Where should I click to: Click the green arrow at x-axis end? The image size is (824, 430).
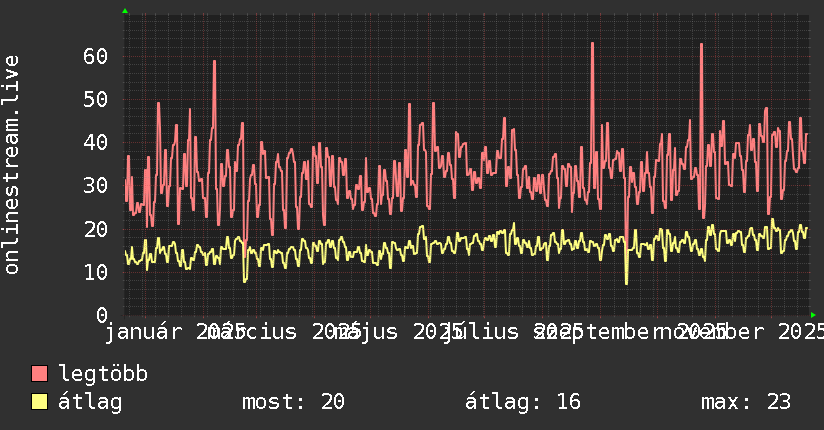coord(813,315)
